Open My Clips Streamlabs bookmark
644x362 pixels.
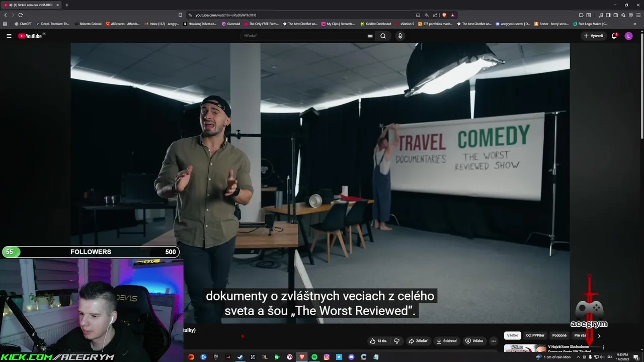click(338, 24)
